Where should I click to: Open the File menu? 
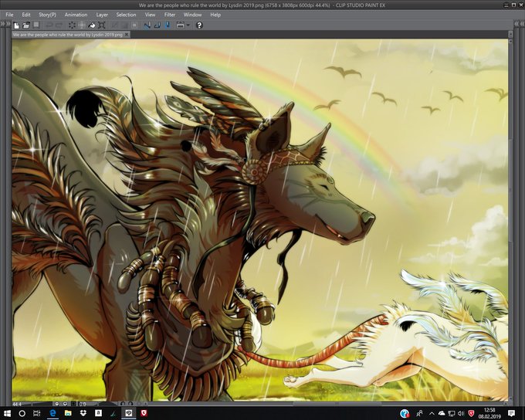tap(9, 15)
